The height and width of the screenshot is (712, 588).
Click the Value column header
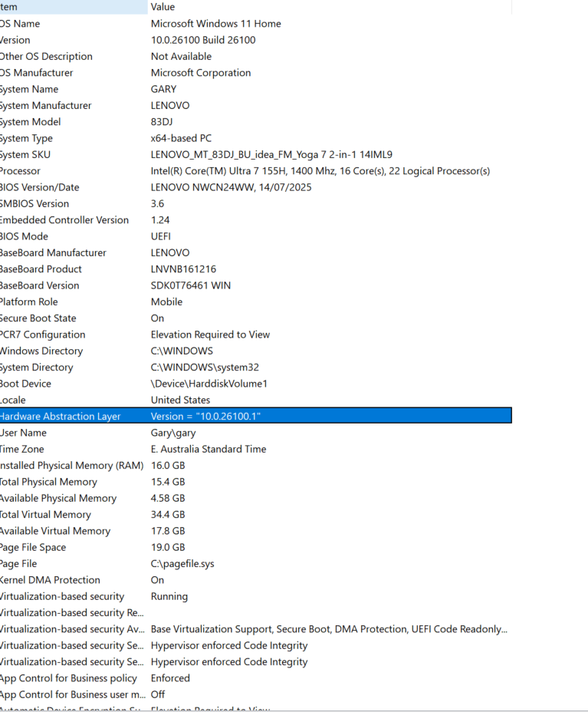[x=330, y=7]
